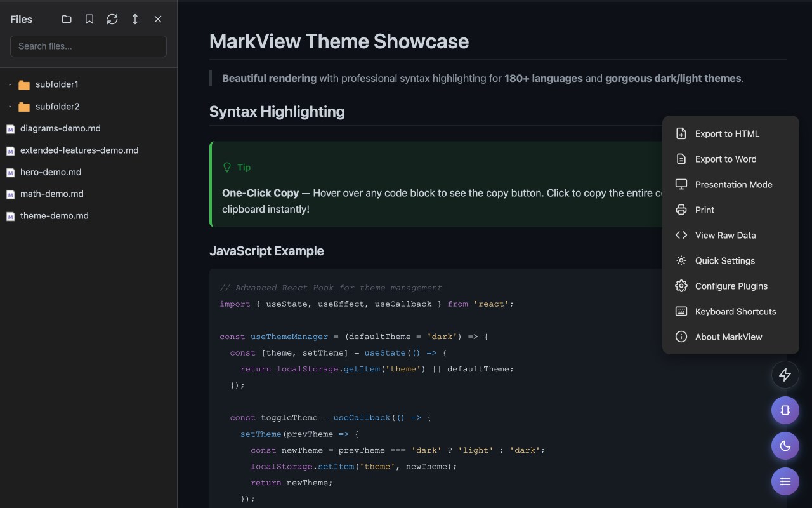Open hero-demo.md file
This screenshot has width=812, height=508.
(x=51, y=172)
